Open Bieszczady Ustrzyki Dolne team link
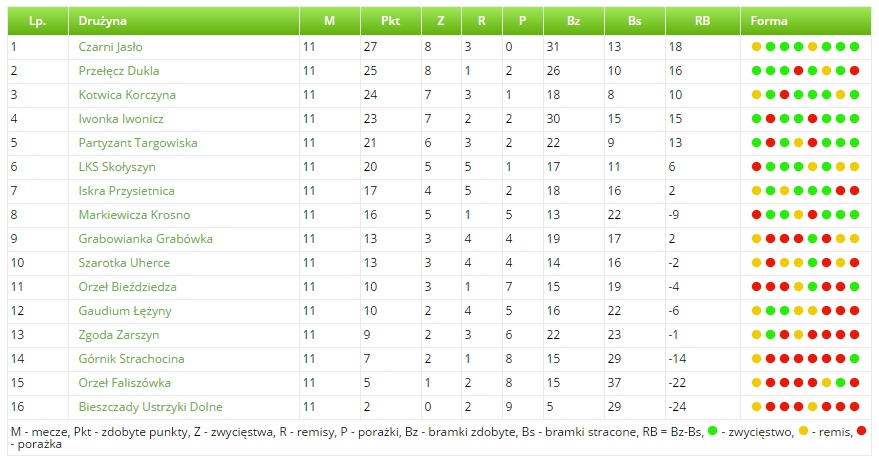 pyautogui.click(x=150, y=407)
